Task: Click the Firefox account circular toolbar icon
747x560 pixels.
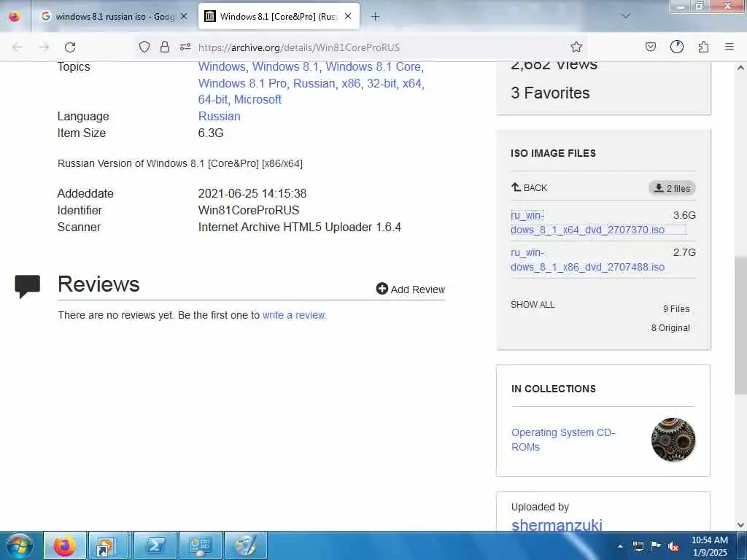Action: (x=677, y=47)
